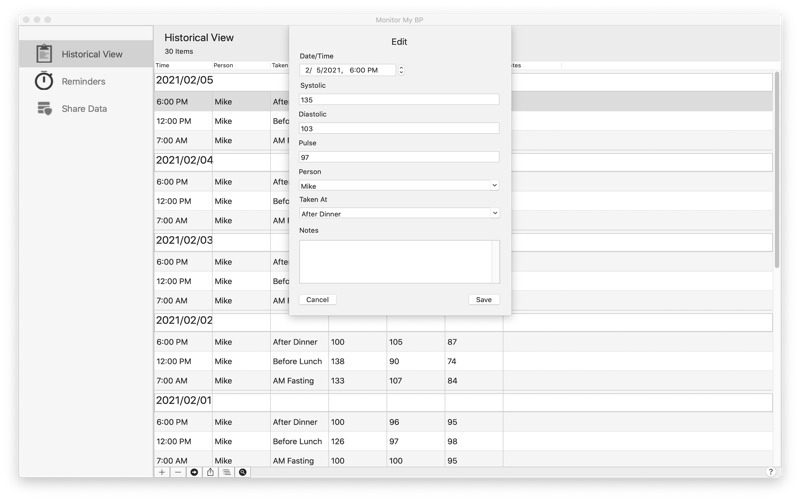The height and width of the screenshot is (500, 800).
Task: Click the systolic value 126 in the table
Action: (338, 441)
